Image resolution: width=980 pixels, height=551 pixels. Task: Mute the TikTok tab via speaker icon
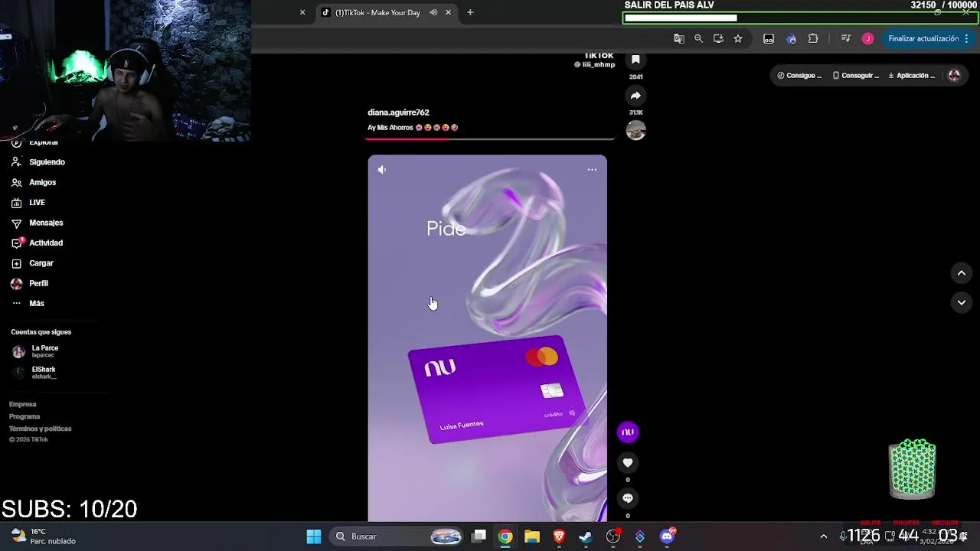433,12
